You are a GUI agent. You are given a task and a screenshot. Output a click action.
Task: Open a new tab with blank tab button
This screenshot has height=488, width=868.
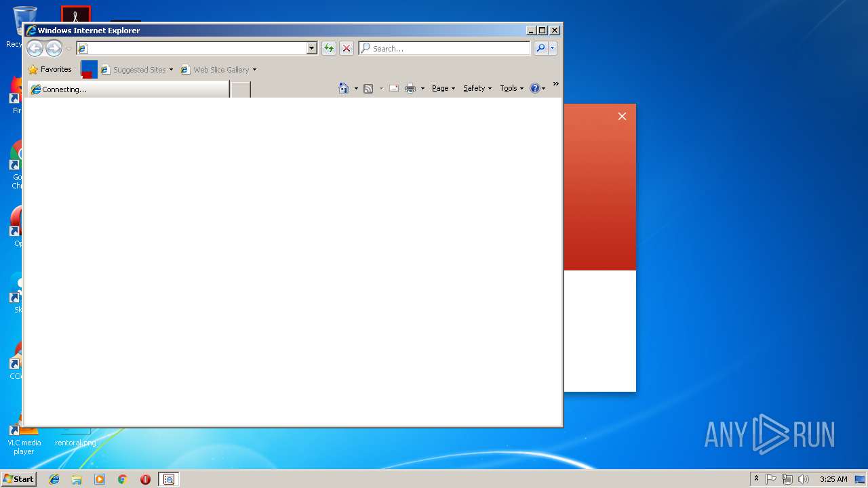(x=241, y=89)
